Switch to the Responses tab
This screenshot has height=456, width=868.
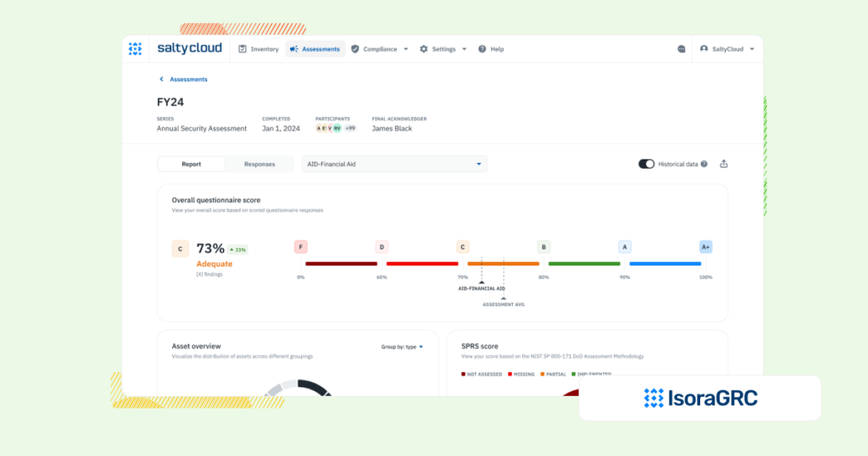pos(259,164)
